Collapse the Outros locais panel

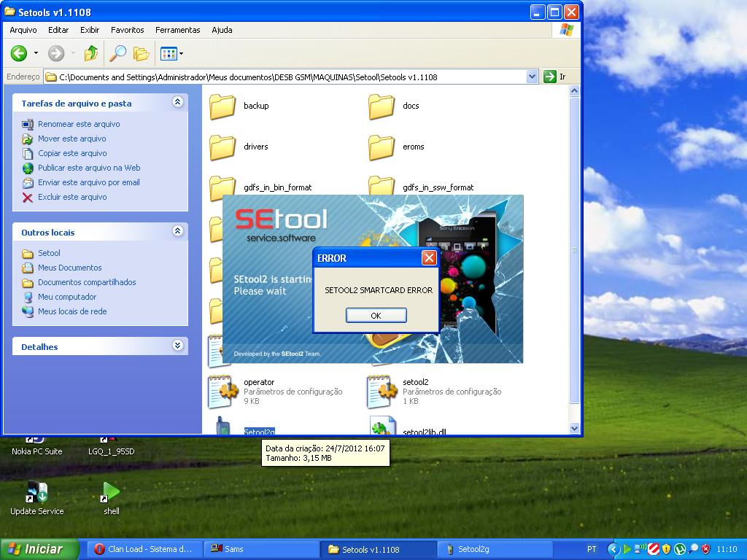click(178, 231)
